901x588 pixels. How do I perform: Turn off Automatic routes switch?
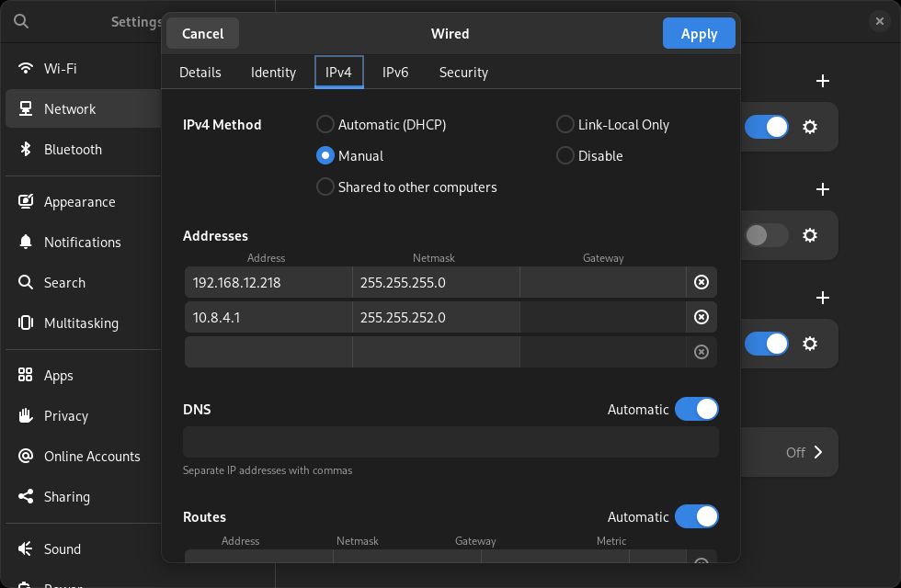coord(696,516)
